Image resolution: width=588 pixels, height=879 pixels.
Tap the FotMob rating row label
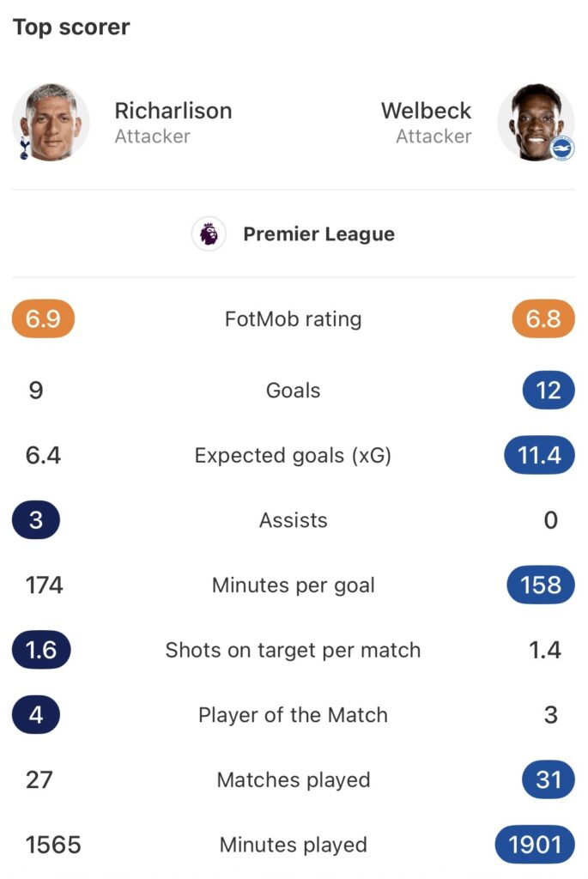pos(293,319)
